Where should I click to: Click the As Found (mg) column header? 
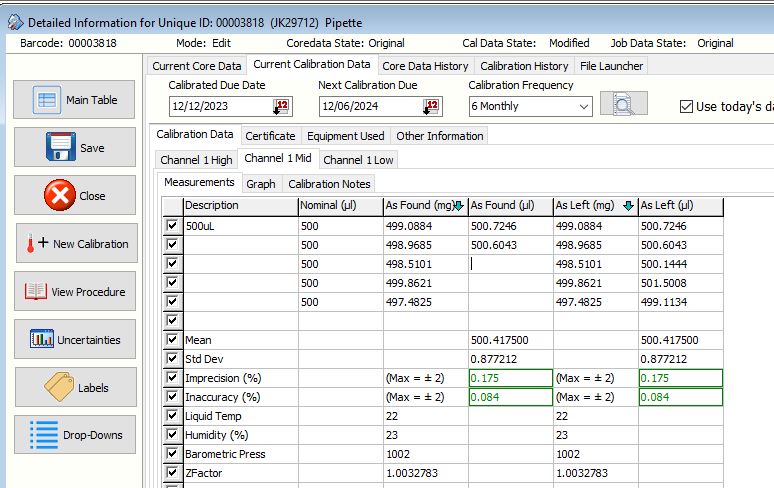pyautogui.click(x=424, y=206)
